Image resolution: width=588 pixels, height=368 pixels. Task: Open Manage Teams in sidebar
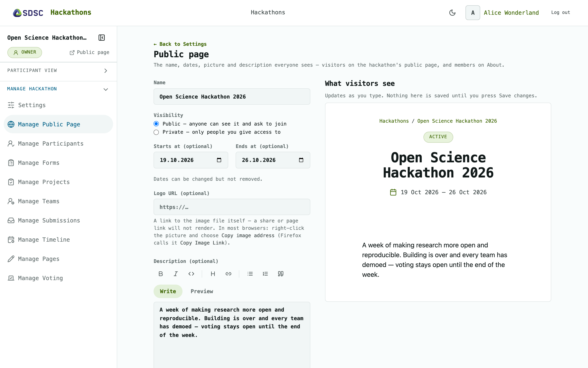point(58,201)
